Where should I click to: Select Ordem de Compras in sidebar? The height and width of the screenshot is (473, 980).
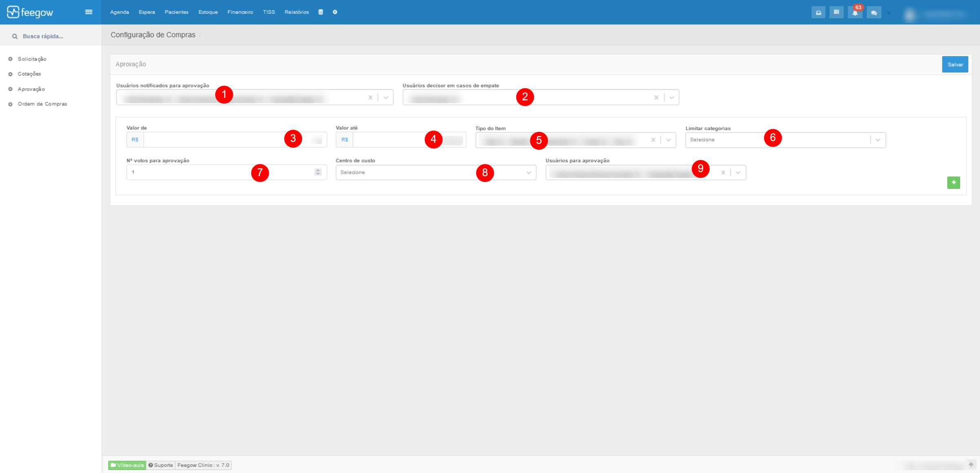42,104
